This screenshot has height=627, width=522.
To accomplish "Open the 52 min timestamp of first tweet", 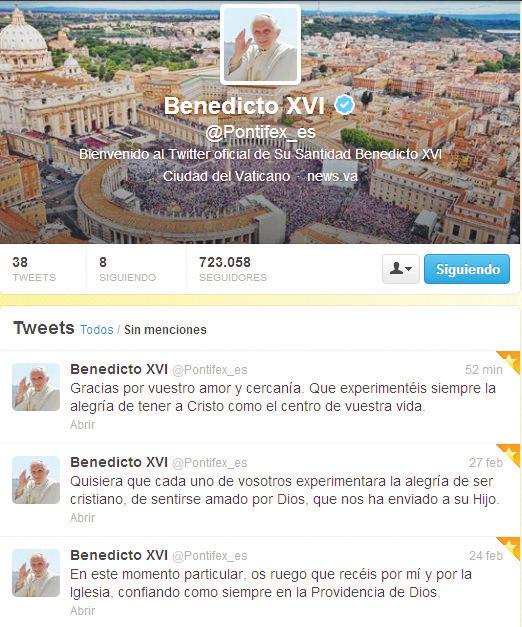I will click(484, 370).
